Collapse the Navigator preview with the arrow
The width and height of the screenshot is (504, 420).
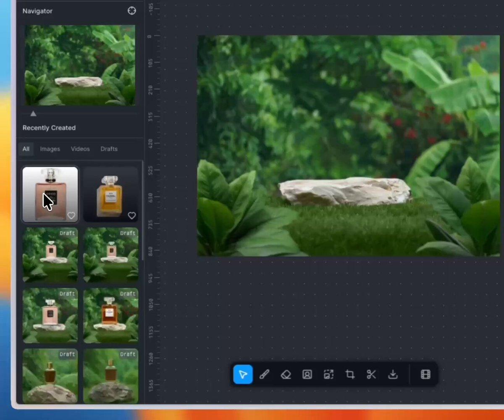click(x=33, y=113)
